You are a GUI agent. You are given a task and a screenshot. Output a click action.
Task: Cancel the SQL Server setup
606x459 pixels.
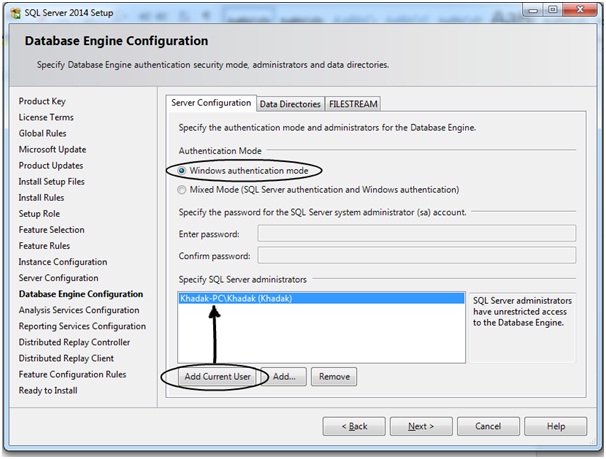click(488, 426)
